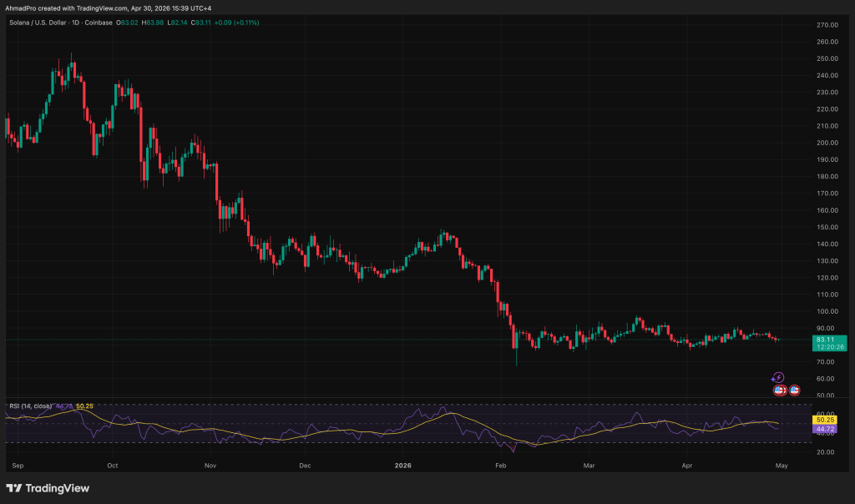
Task: Open the rightmost US flag event marker
Action: 795,390
